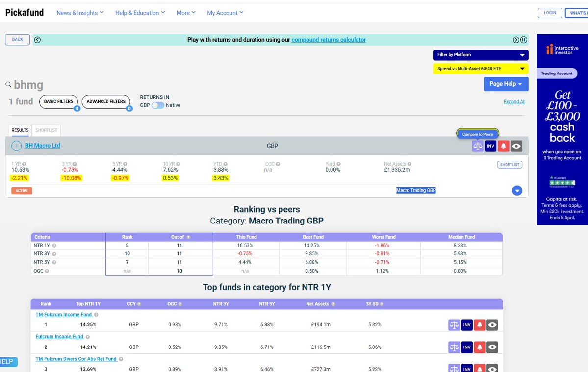Open BASIC FILTERS
The width and height of the screenshot is (588, 372).
tap(58, 101)
